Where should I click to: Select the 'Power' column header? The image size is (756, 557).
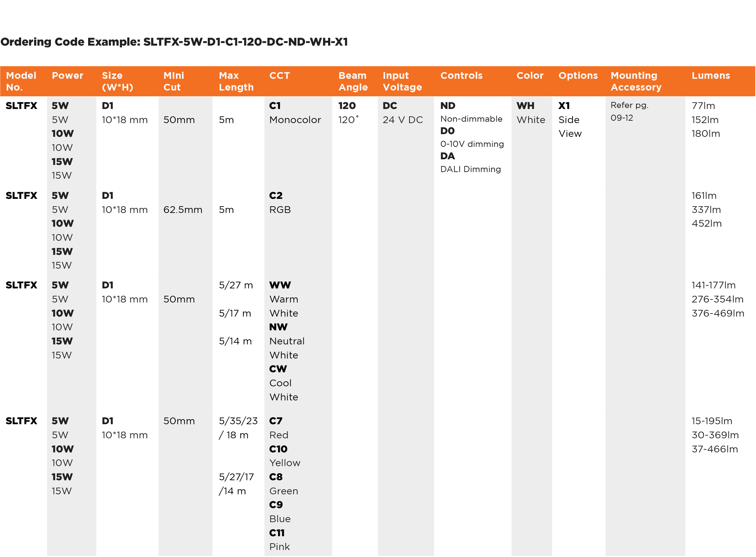click(x=67, y=75)
